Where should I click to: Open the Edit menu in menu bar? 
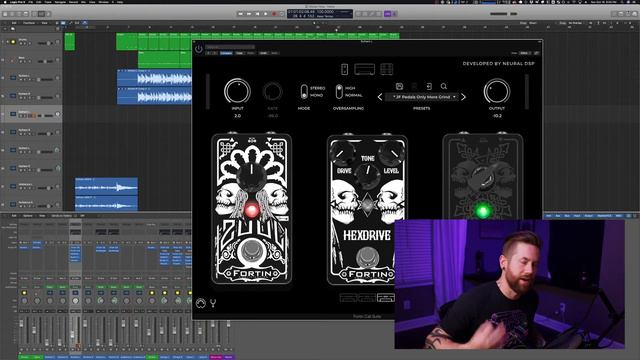(x=39, y=2)
